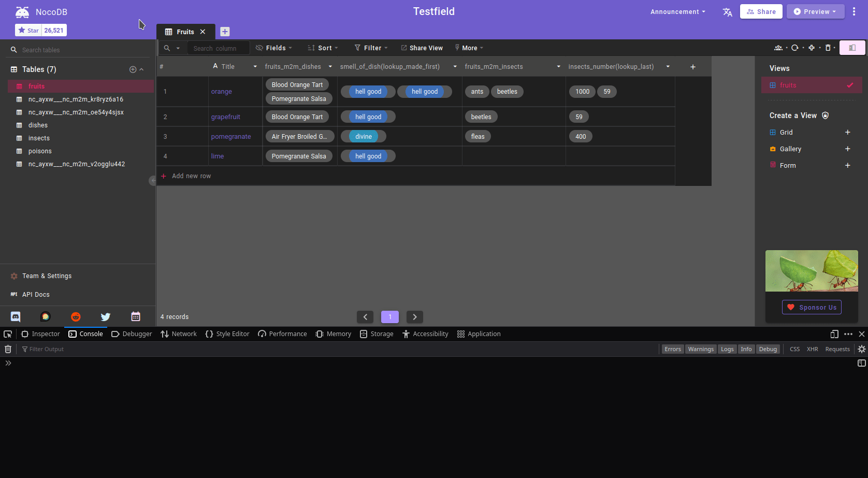Toggle the Errors filter in the console
The width and height of the screenshot is (868, 478).
(x=672, y=349)
